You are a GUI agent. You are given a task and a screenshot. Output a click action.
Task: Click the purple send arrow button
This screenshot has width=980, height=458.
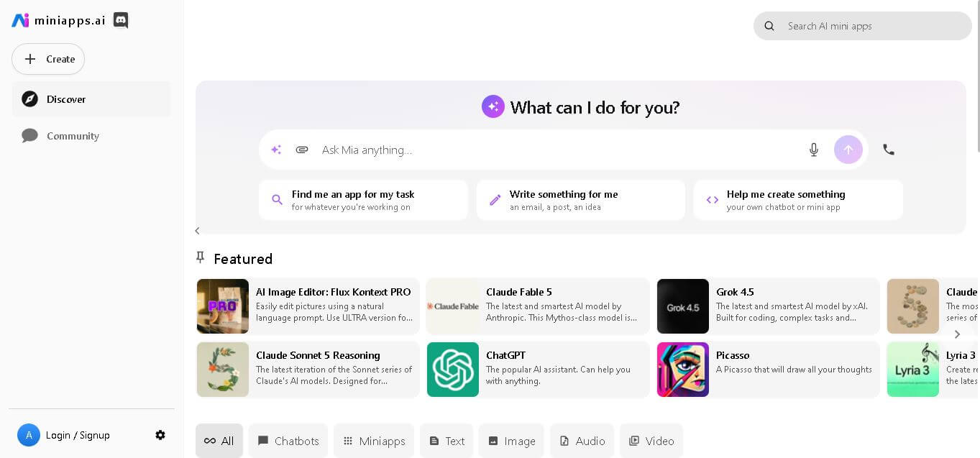(x=848, y=150)
